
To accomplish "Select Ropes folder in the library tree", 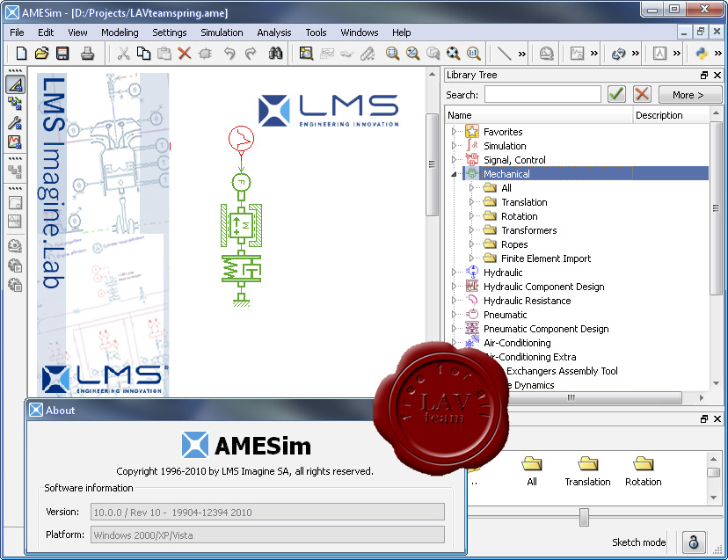I will click(x=514, y=244).
